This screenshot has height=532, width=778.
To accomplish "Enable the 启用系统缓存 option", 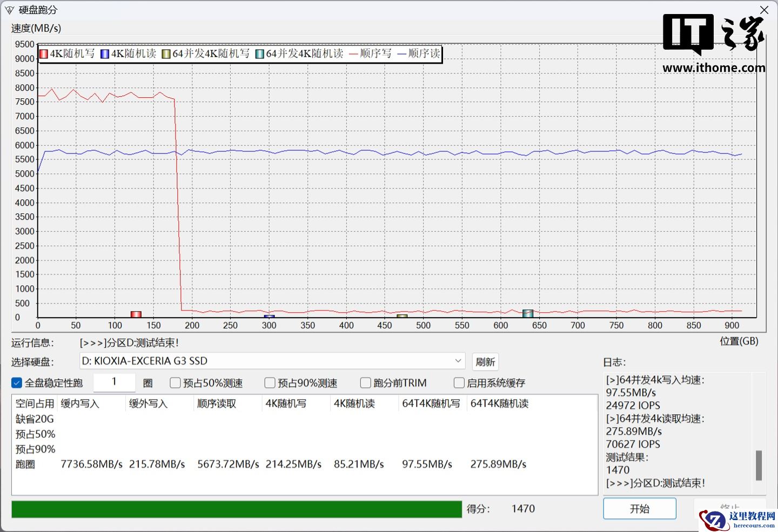I will tap(459, 383).
